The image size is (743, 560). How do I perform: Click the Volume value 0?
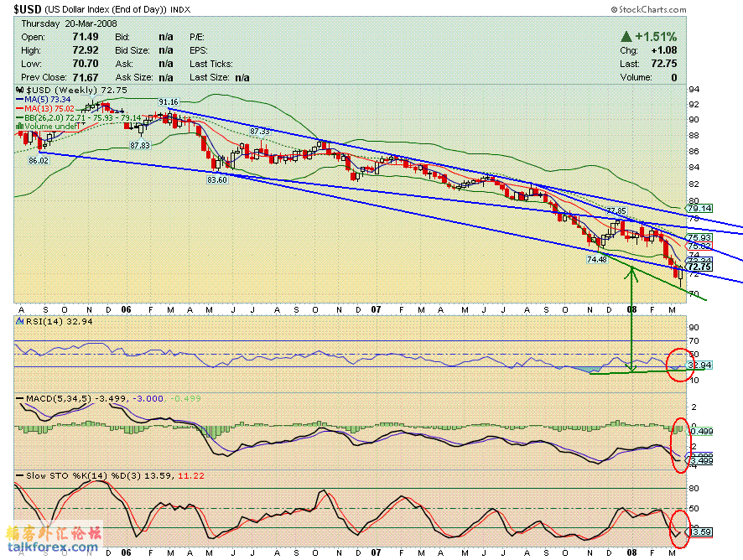pos(674,77)
